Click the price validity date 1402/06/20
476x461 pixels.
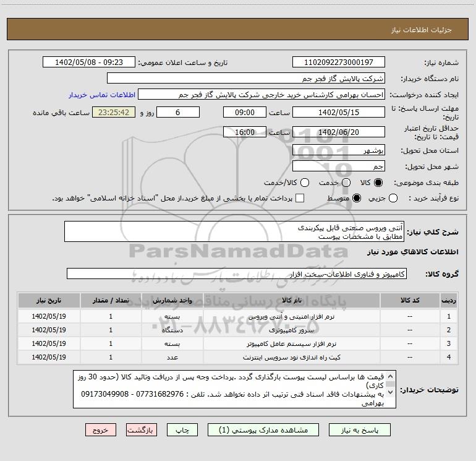tap(339, 132)
